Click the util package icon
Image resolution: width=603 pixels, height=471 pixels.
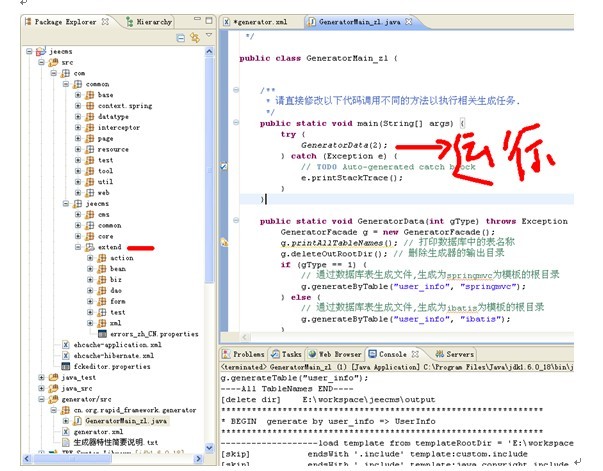coord(90,181)
